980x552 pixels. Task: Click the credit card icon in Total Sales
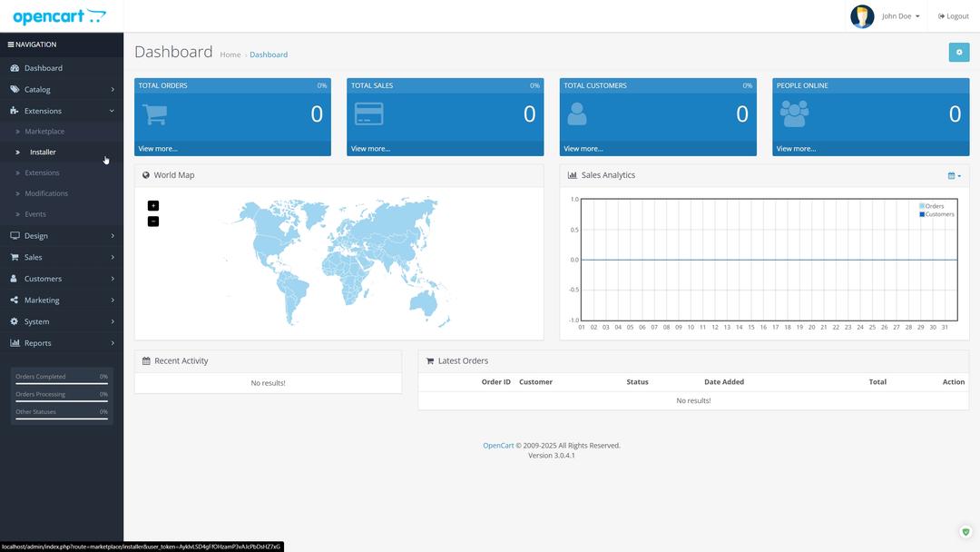point(368,114)
